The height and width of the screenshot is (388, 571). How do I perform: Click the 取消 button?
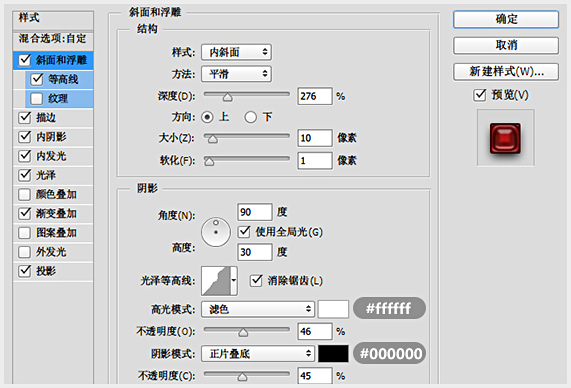coord(506,45)
